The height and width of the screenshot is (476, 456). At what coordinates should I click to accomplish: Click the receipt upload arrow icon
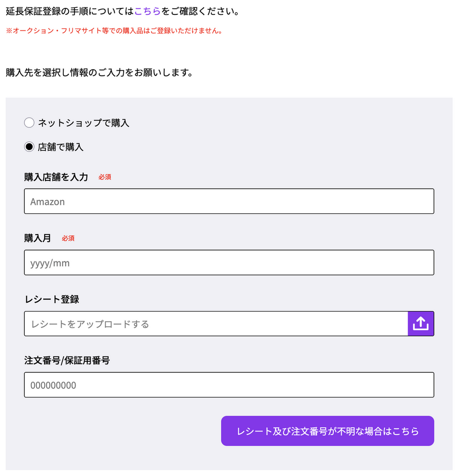421,324
